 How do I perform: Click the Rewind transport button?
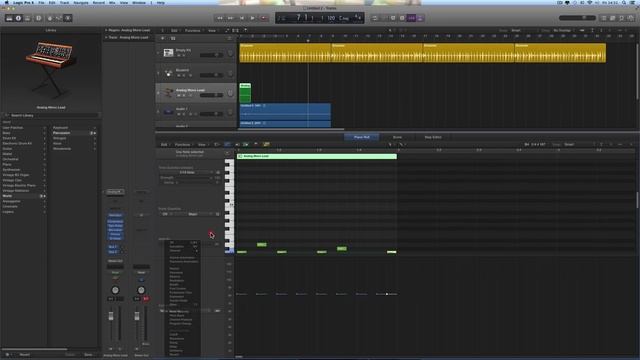click(x=220, y=18)
